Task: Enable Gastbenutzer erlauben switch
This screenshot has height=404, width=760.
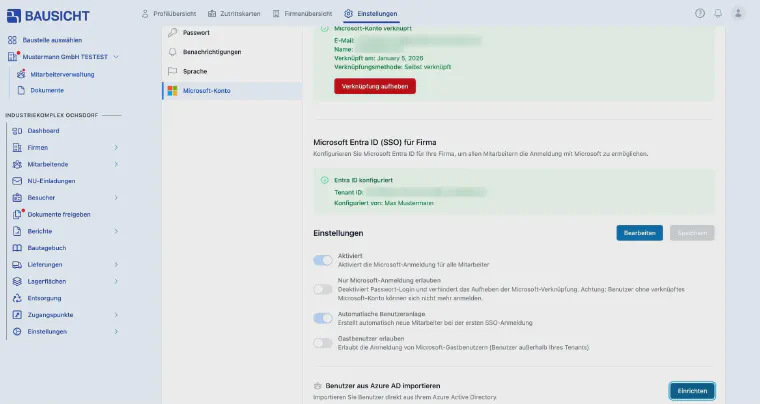Action: pyautogui.click(x=323, y=343)
